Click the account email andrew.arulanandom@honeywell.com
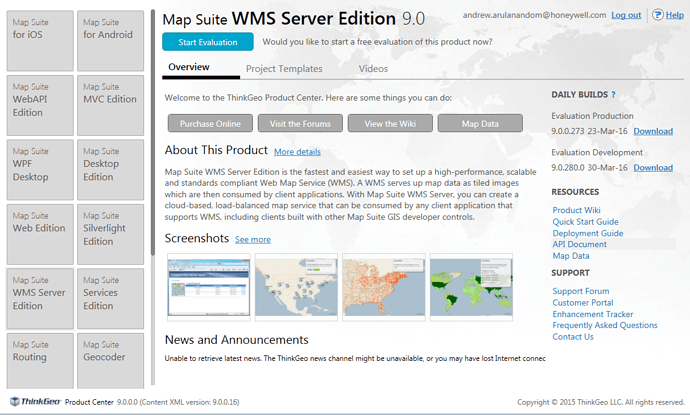The image size is (690, 415). point(534,15)
